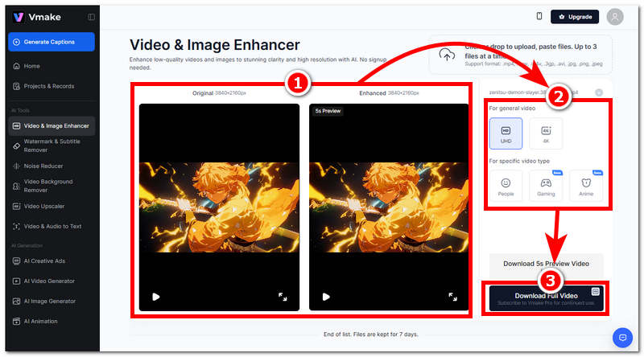This screenshot has height=357, width=644.
Task: Click the 'For general video' label
Action: click(x=512, y=109)
